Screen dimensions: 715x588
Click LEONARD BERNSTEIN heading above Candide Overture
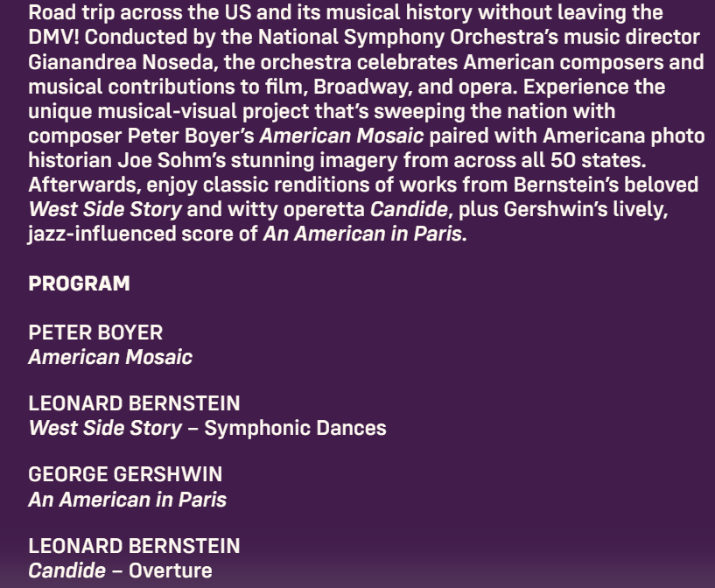(x=134, y=546)
